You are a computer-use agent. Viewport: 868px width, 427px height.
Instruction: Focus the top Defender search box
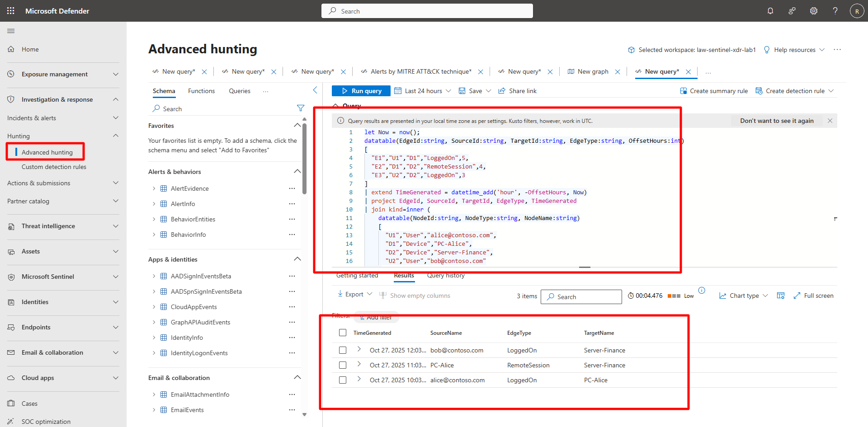[x=427, y=11]
